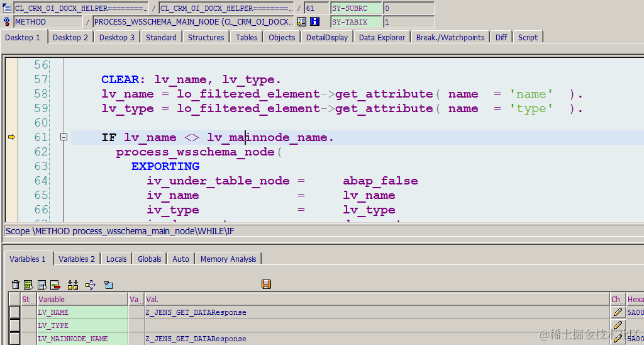Switch to the Desktop 3 tab

117,37
